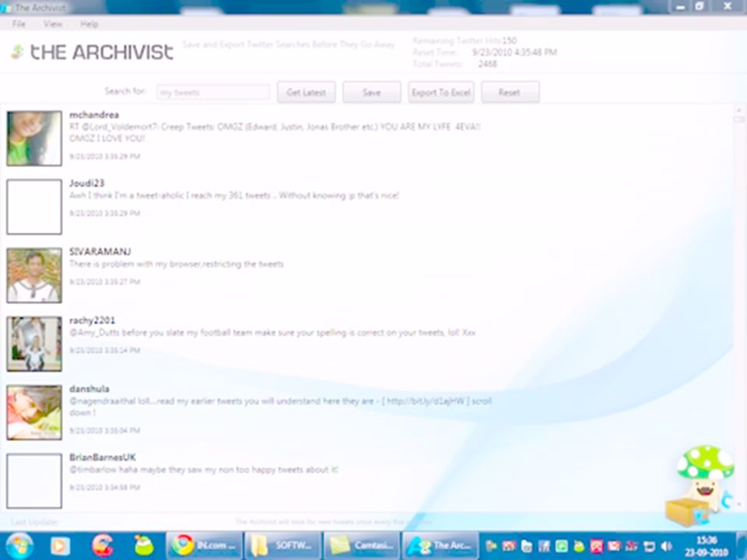Select the username Joudi23
This screenshot has width=747, height=560.
[x=86, y=184]
